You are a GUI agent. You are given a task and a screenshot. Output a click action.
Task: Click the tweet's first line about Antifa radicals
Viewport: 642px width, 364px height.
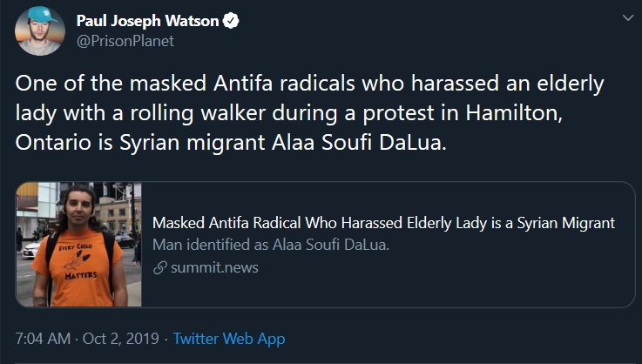click(309, 84)
